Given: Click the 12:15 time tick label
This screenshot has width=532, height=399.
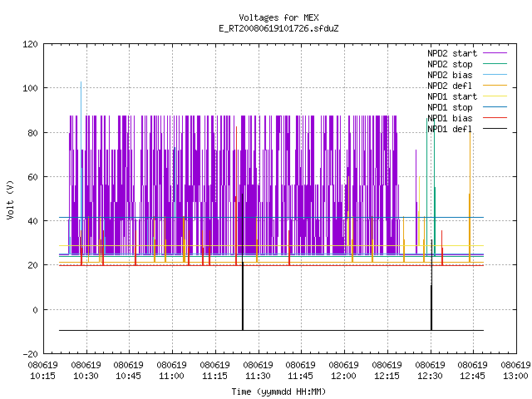Looking at the screenshot, I should pos(387,376).
